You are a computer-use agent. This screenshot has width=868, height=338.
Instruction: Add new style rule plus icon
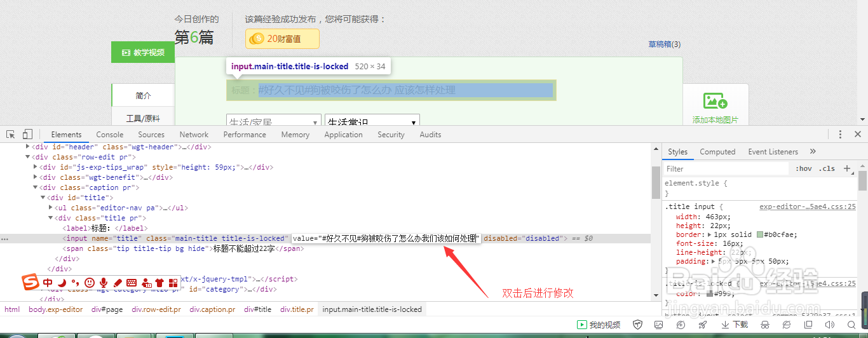(x=847, y=168)
